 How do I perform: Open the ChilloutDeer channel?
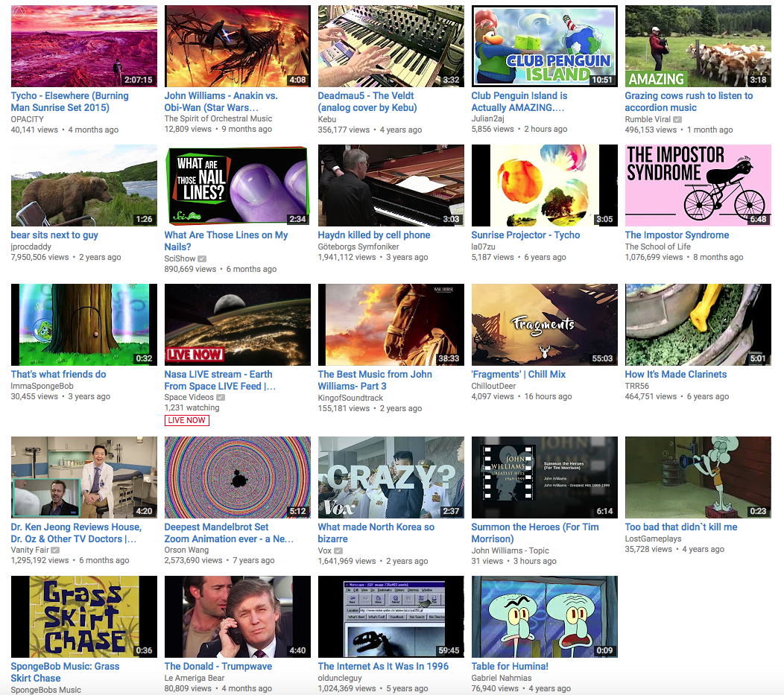point(493,386)
